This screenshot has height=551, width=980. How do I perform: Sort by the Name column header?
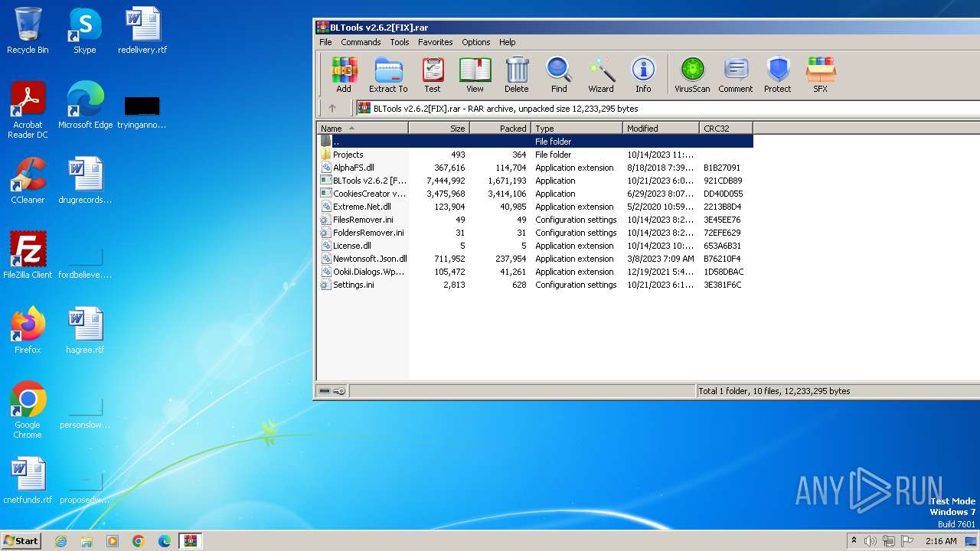(363, 129)
